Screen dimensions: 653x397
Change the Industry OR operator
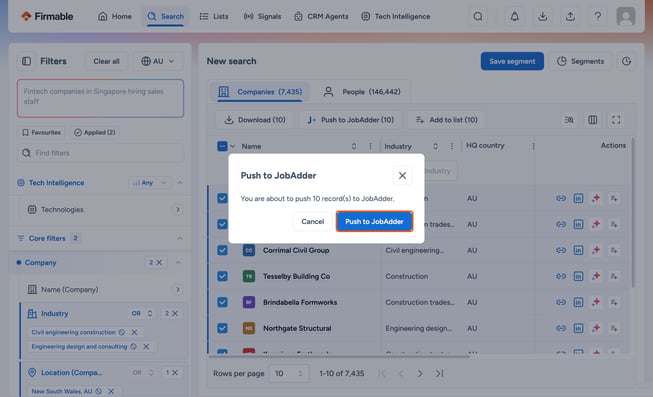(x=141, y=313)
